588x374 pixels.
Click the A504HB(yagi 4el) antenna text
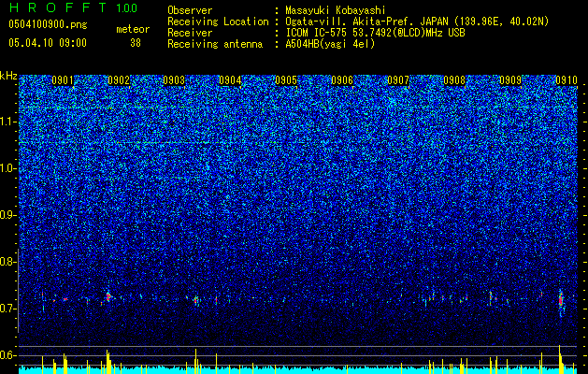[x=330, y=44]
